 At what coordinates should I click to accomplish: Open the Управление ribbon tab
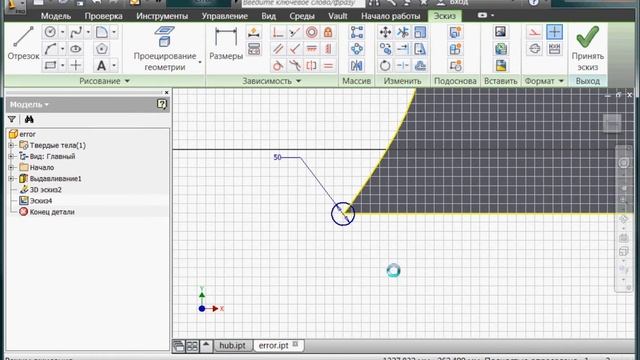(224, 16)
